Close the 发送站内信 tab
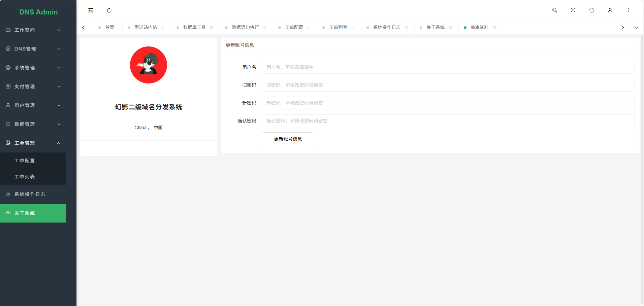The image size is (644, 306). (163, 27)
